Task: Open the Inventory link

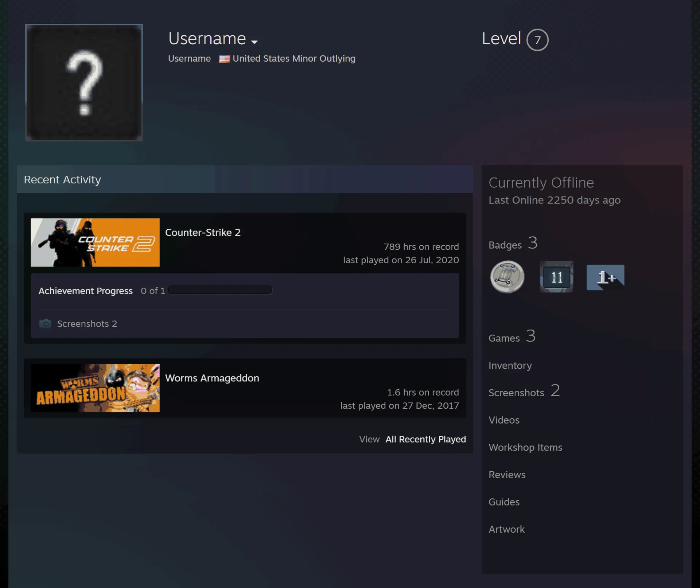Action: (510, 365)
